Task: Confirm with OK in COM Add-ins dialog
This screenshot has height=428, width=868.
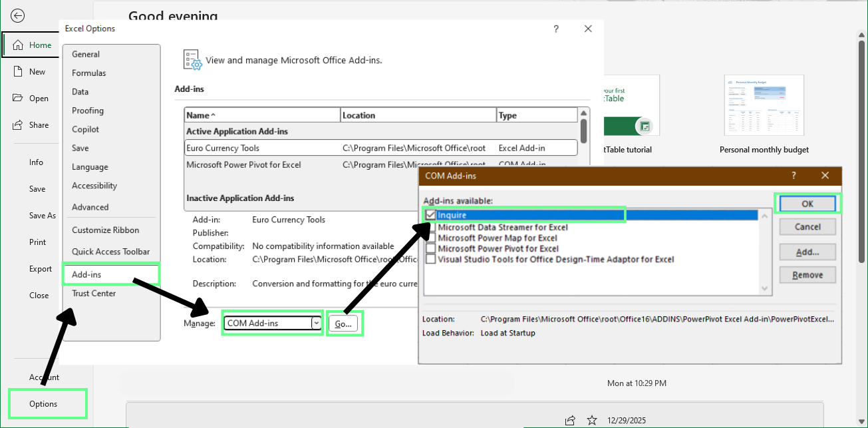Action: (x=807, y=203)
